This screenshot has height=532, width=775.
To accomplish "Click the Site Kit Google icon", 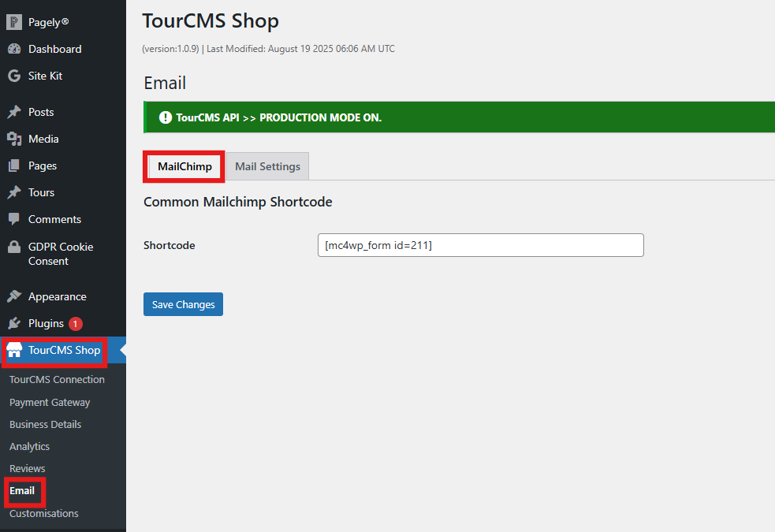I will point(14,76).
